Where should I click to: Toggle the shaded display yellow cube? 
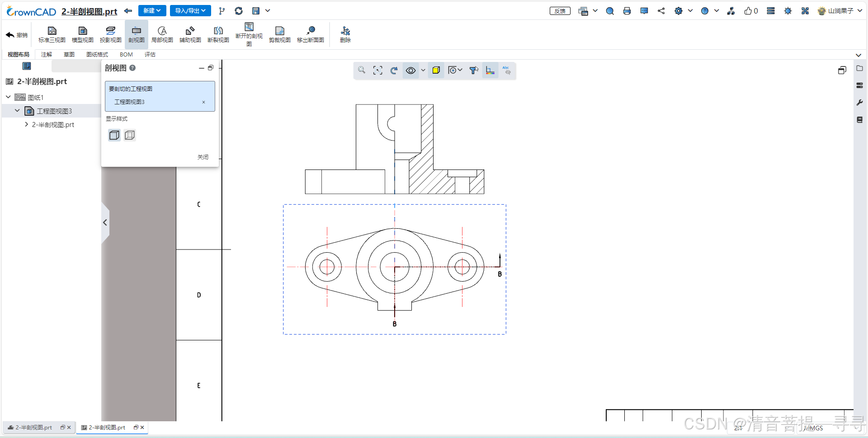click(436, 71)
